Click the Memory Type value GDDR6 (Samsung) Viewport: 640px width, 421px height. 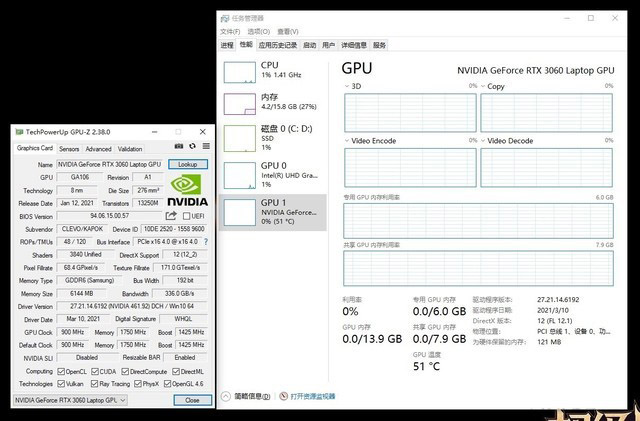[x=89, y=281]
